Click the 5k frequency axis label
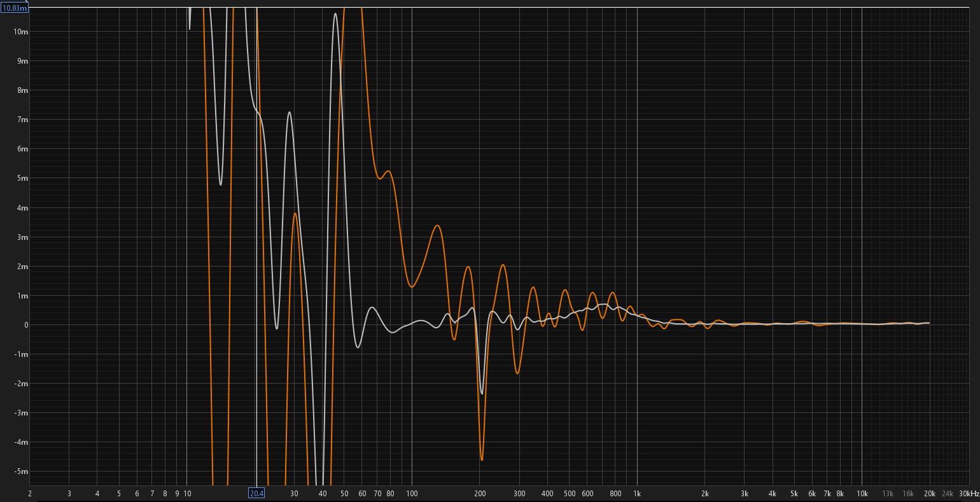The height and width of the screenshot is (502, 980). point(794,494)
